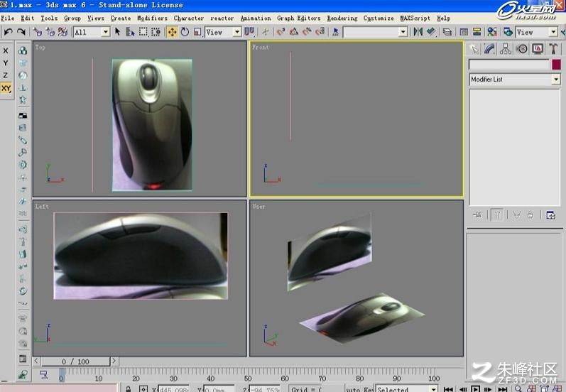This screenshot has width=566, height=392.
Task: Toggle the 3D Snaps button
Action: (281, 32)
